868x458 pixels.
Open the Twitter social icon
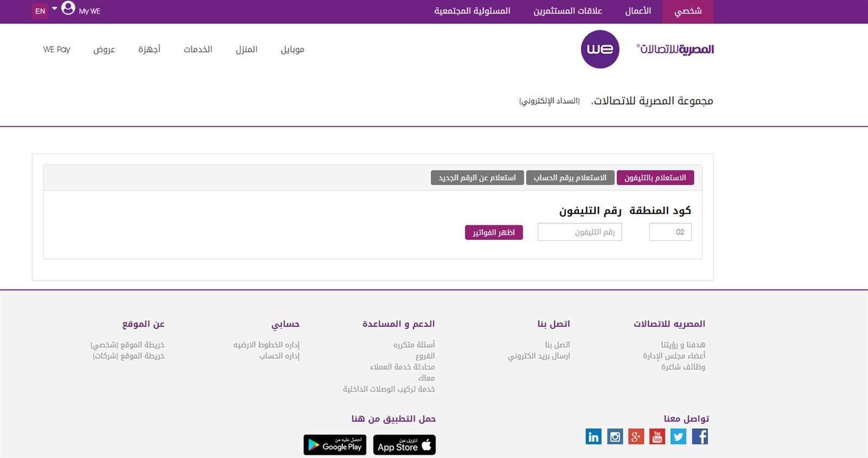point(678,436)
